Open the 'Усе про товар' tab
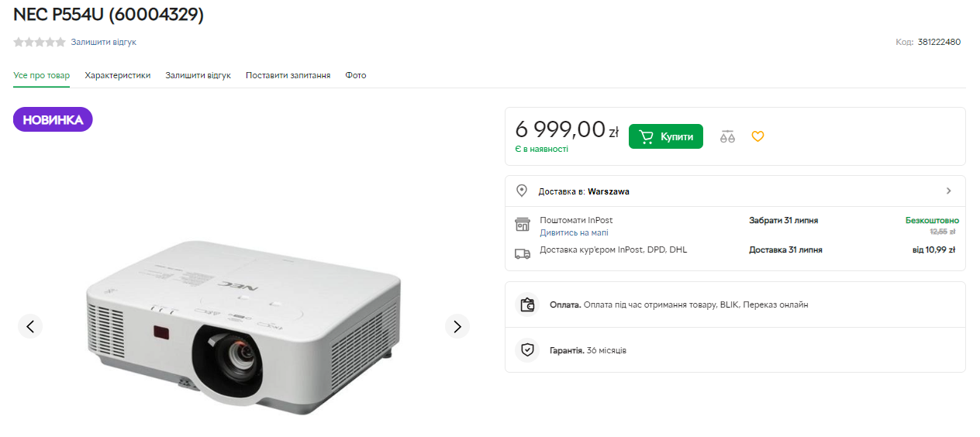The image size is (980, 437). pyautogui.click(x=41, y=75)
